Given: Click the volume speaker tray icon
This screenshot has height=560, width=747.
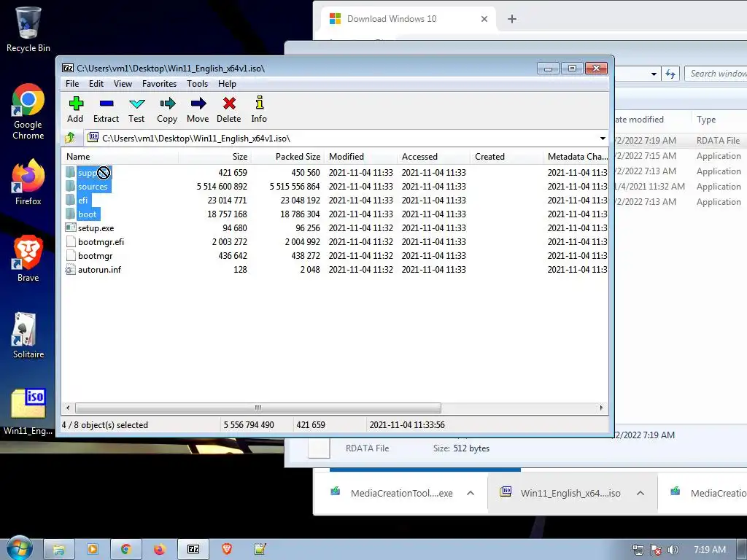Looking at the screenshot, I should (673, 550).
